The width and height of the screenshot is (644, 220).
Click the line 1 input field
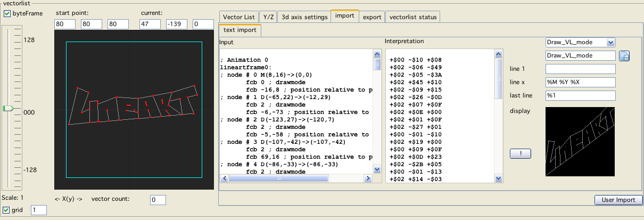(x=581, y=69)
